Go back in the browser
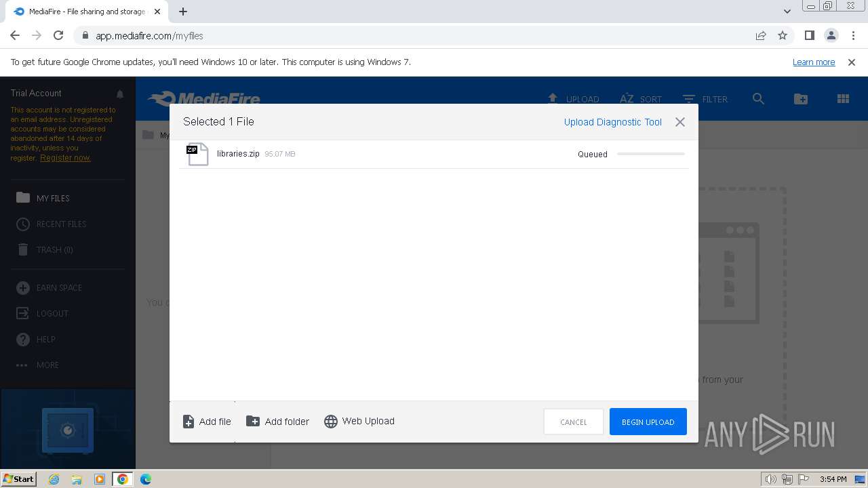Image resolution: width=868 pixels, height=488 pixels. 15,35
